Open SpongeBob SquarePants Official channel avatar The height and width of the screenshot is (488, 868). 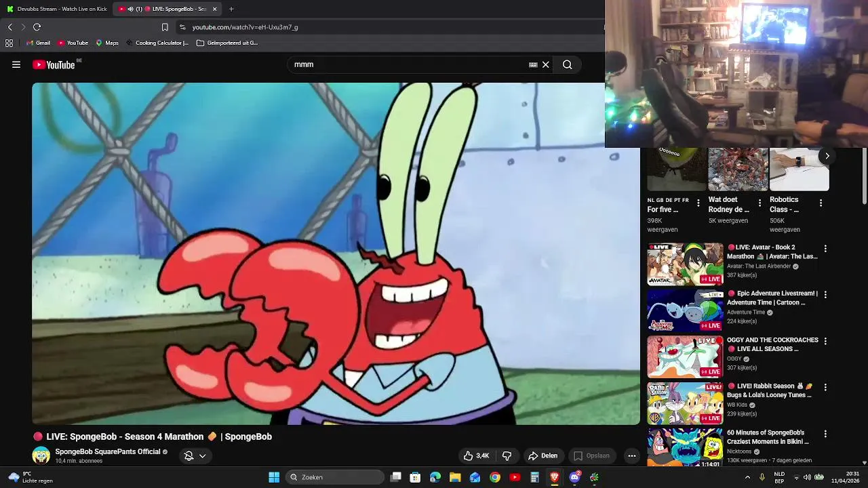41,455
